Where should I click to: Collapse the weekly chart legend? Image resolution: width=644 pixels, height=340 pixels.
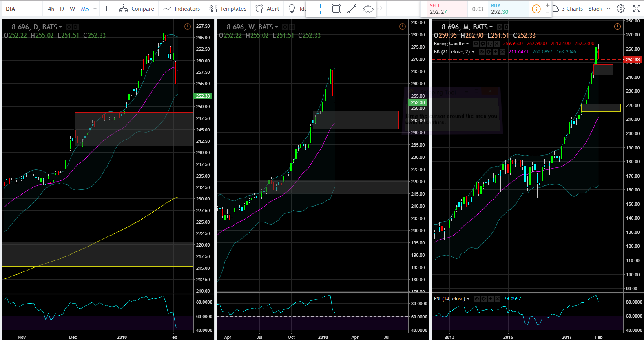click(x=221, y=27)
